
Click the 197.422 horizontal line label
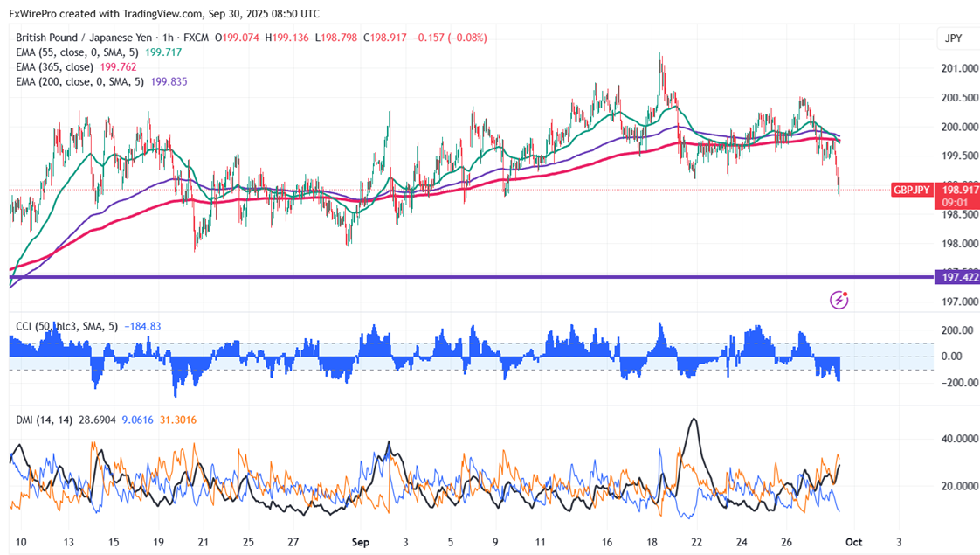coord(957,277)
